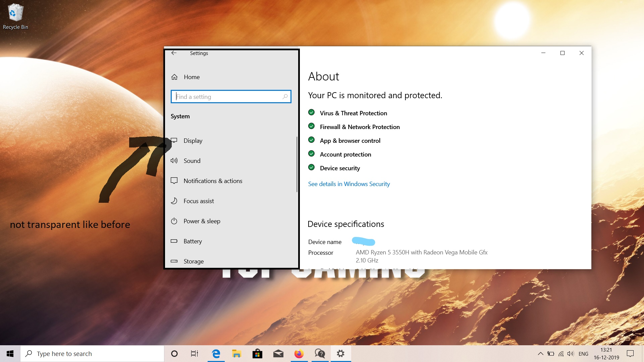
Task: Click the sidebar vertical scrollbar
Action: [297, 164]
